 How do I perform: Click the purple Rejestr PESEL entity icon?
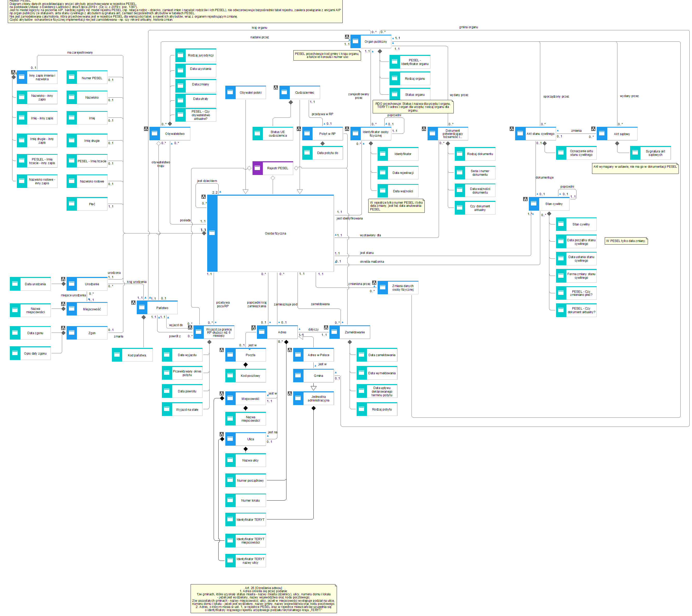[x=257, y=168]
